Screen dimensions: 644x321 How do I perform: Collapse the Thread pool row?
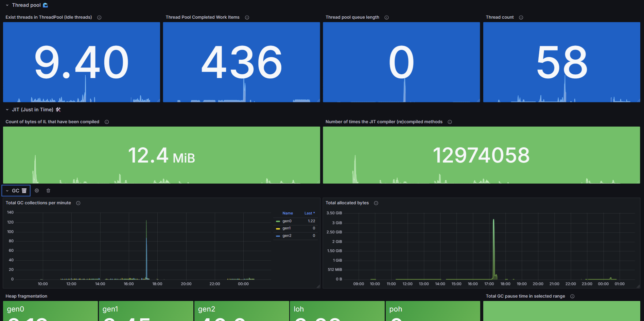(7, 5)
